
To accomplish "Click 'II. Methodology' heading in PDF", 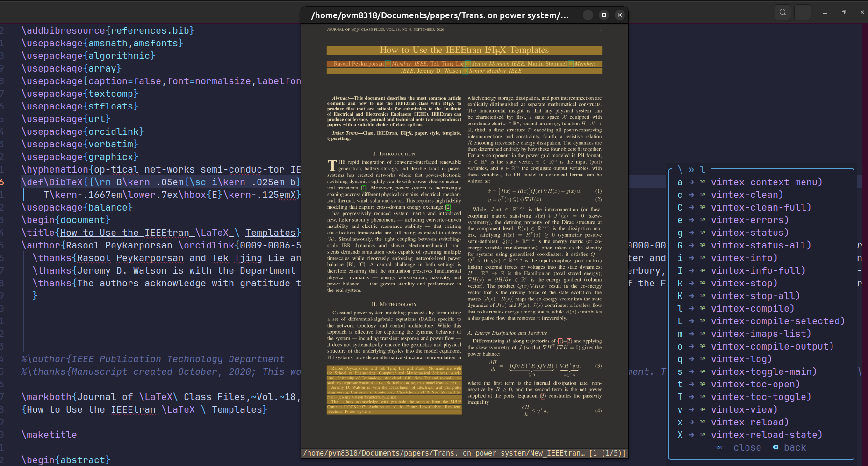I will [x=394, y=304].
